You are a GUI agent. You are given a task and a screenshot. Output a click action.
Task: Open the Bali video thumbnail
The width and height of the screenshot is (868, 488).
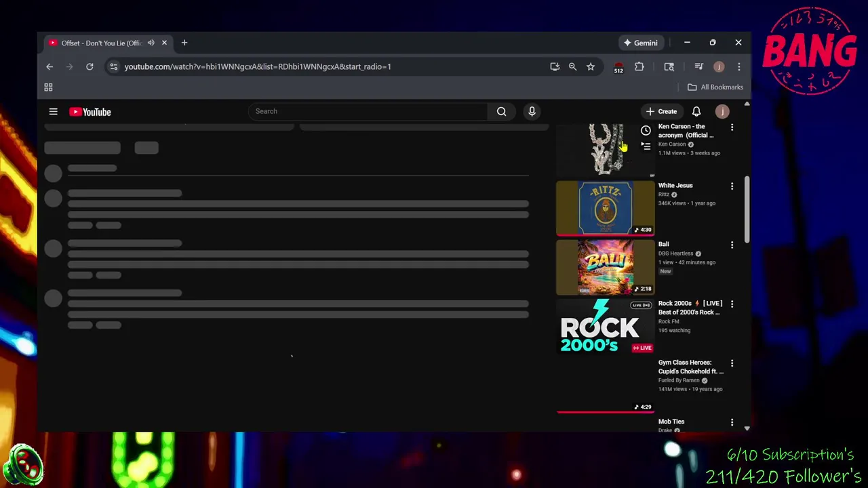coord(605,267)
